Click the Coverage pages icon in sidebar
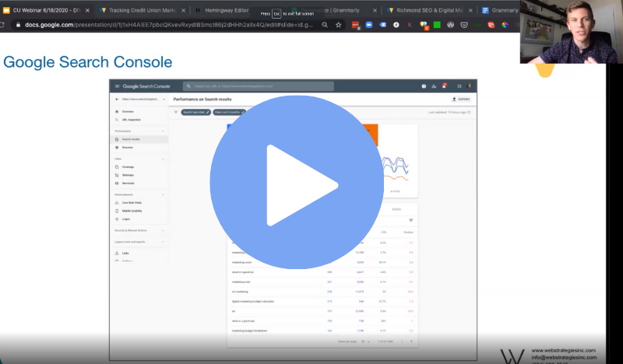Screen dimensions: 623x364 (117, 167)
